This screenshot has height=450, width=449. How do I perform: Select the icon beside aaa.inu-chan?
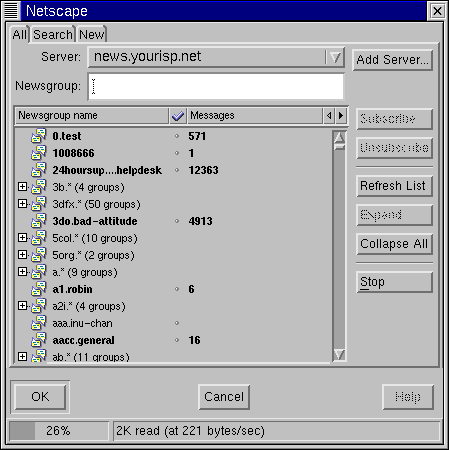pos(39,323)
